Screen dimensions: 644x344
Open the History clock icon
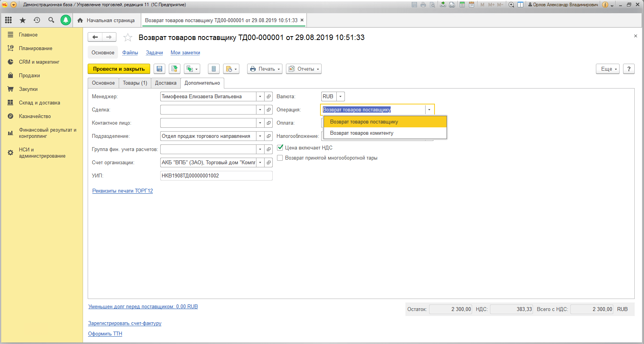point(37,20)
